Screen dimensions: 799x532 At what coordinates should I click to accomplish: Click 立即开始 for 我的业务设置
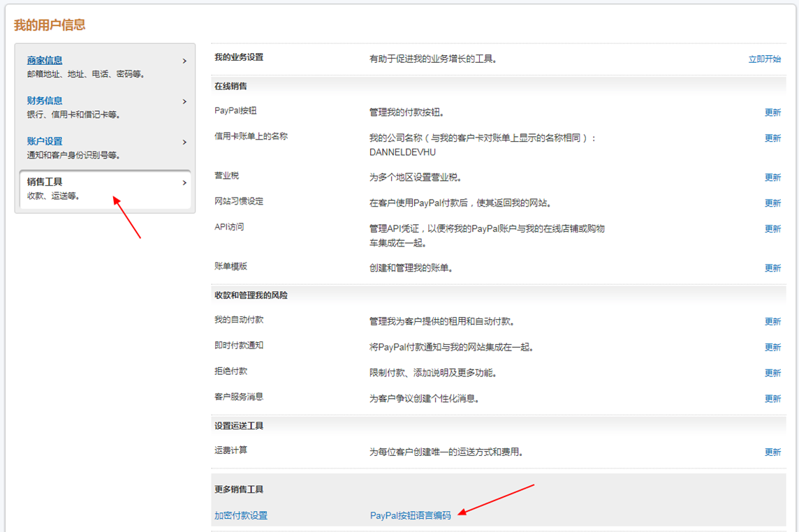[x=764, y=59]
